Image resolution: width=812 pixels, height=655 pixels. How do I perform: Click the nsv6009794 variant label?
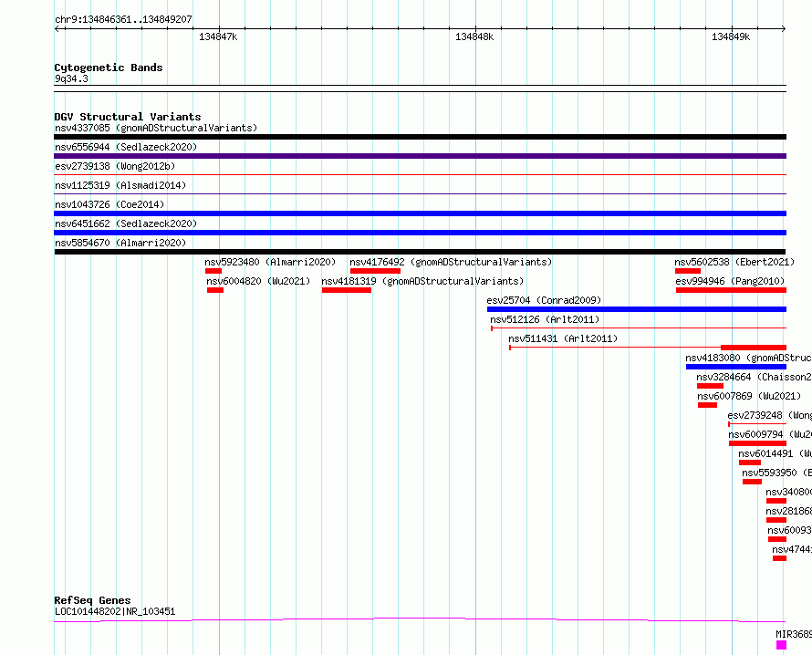pyautogui.click(x=770, y=434)
